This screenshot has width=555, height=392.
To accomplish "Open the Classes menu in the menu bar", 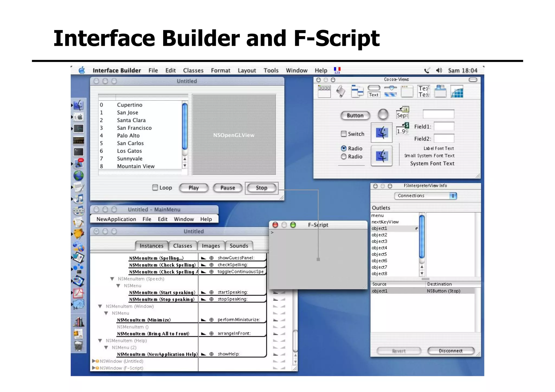I will point(193,70).
